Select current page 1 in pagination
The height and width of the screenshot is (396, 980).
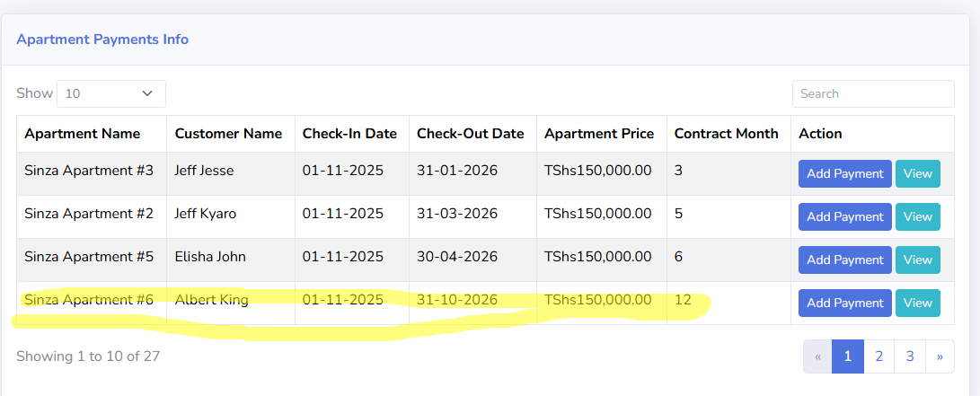(847, 356)
